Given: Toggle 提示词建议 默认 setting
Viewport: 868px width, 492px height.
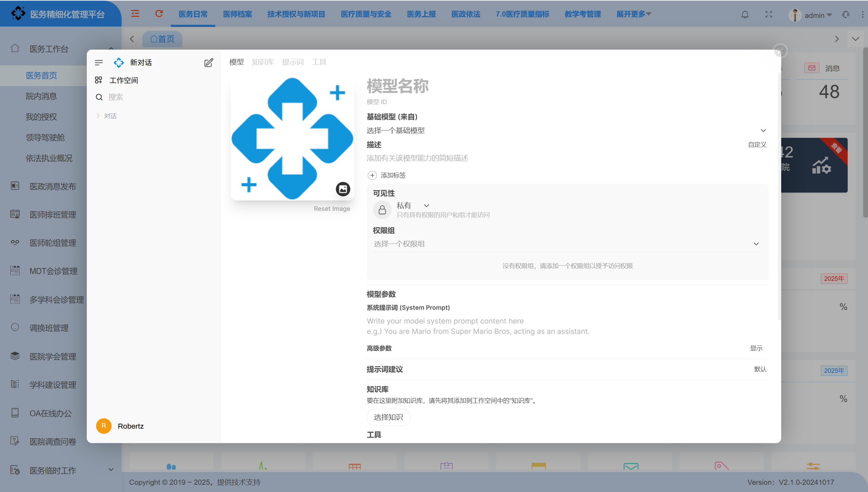Looking at the screenshot, I should 760,369.
